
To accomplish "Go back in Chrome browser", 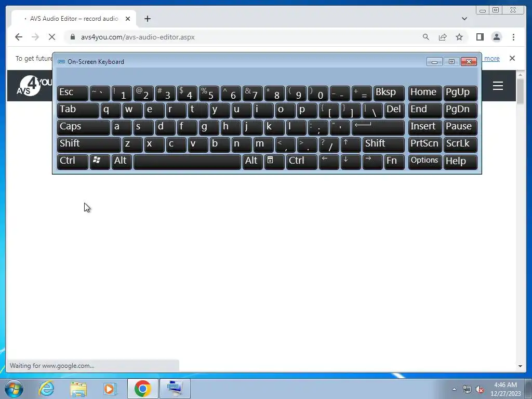I will click(x=19, y=37).
